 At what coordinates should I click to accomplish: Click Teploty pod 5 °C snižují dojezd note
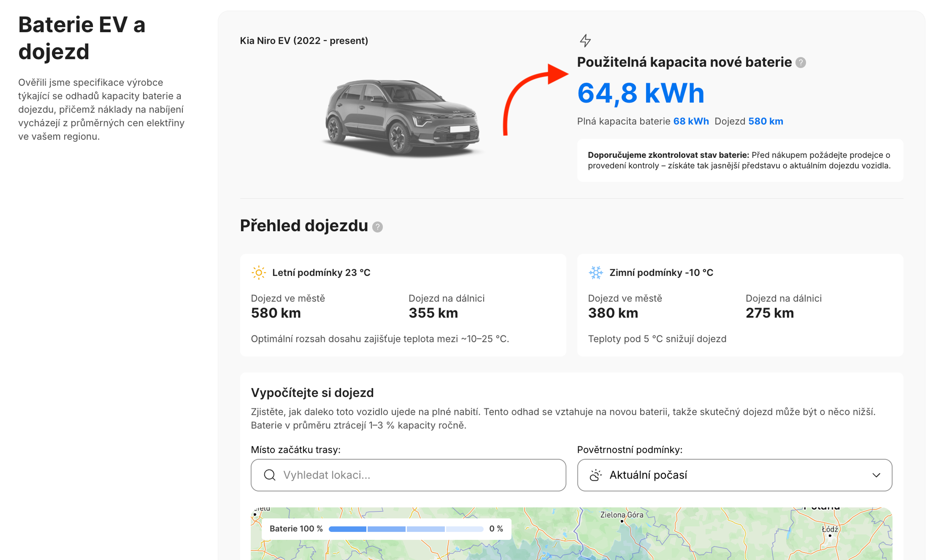pos(657,339)
